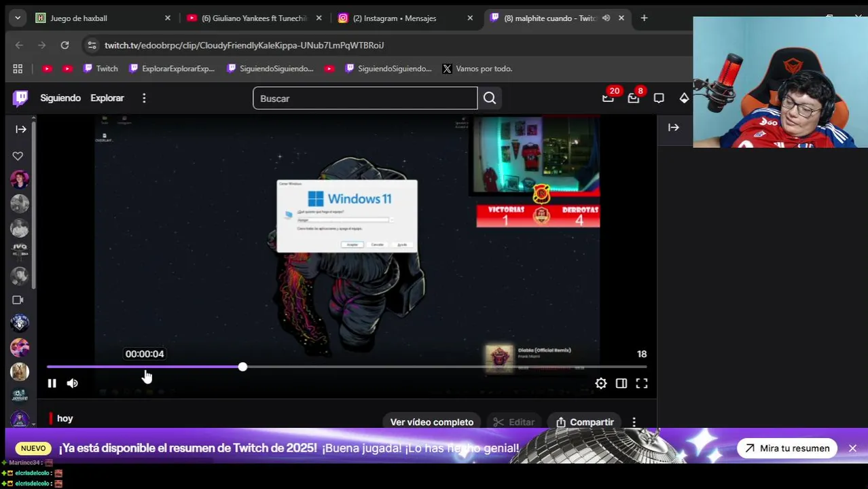868x489 pixels.
Task: Focus the Buscar search field
Action: click(x=365, y=98)
